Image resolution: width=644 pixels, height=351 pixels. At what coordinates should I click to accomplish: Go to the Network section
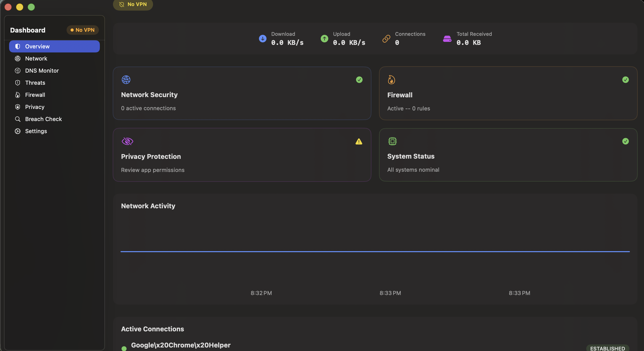coord(54,58)
